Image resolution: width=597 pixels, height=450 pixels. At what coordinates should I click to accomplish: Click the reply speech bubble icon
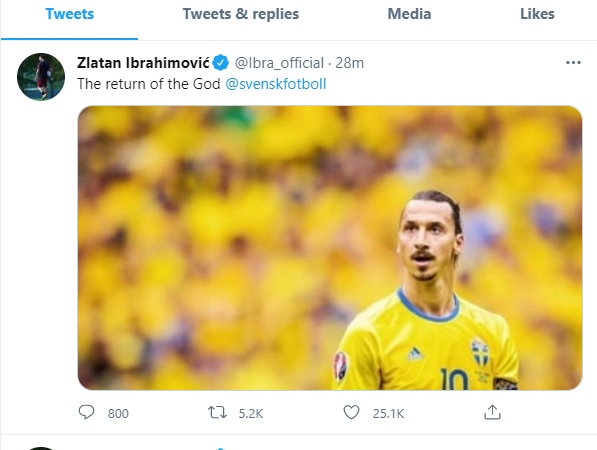pyautogui.click(x=86, y=412)
